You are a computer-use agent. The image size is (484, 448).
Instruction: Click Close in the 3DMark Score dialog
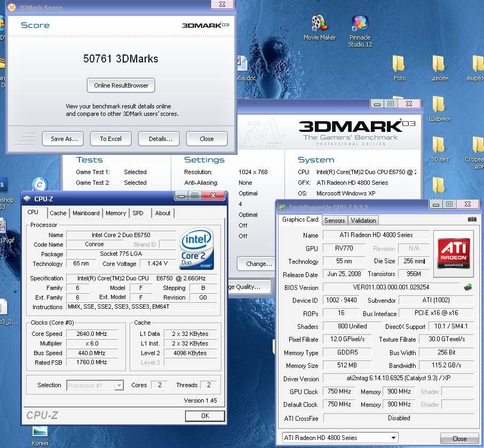[207, 139]
